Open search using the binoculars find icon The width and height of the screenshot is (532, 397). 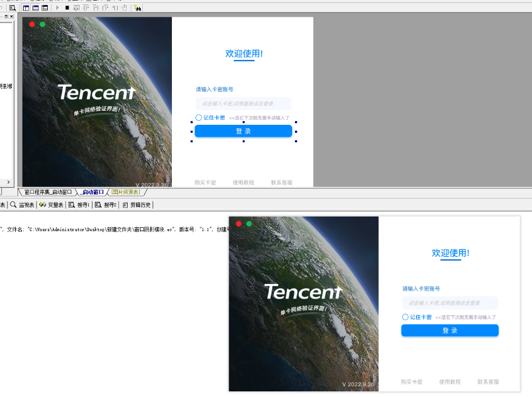[x=138, y=8]
